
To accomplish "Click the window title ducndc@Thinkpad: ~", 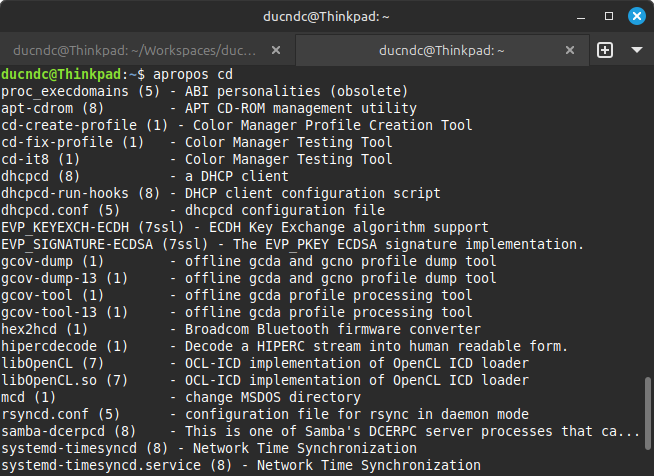I will click(x=326, y=17).
